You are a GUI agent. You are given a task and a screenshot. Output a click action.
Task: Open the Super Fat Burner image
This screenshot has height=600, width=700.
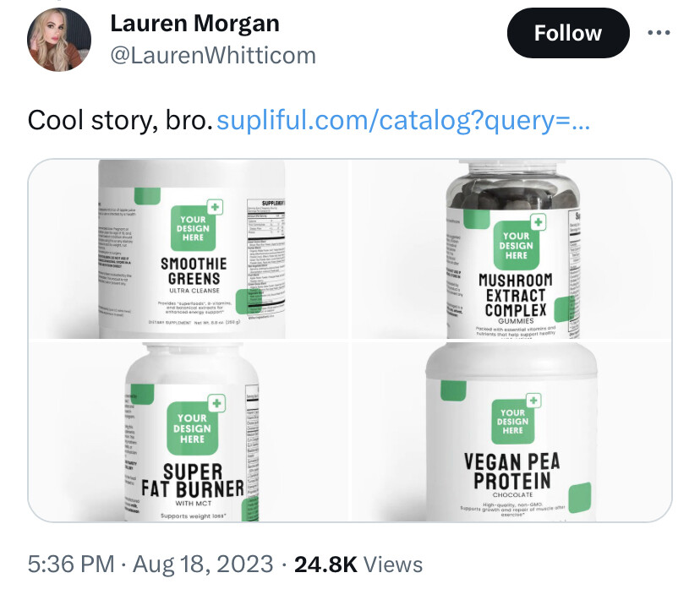pos(189,431)
